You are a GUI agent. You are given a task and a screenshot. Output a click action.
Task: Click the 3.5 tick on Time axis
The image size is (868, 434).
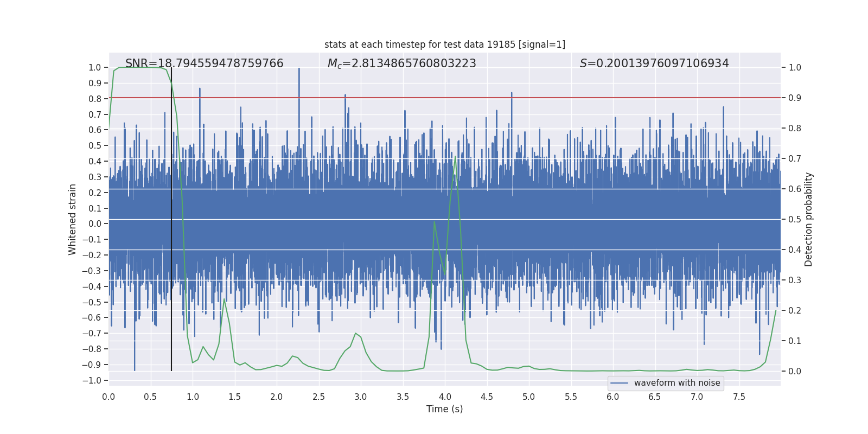(x=403, y=397)
